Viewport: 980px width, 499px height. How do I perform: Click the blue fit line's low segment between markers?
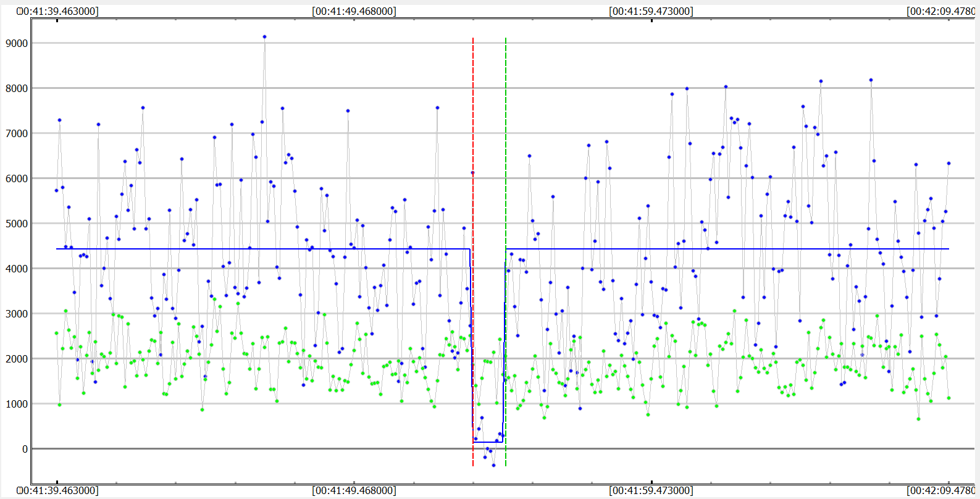click(488, 442)
